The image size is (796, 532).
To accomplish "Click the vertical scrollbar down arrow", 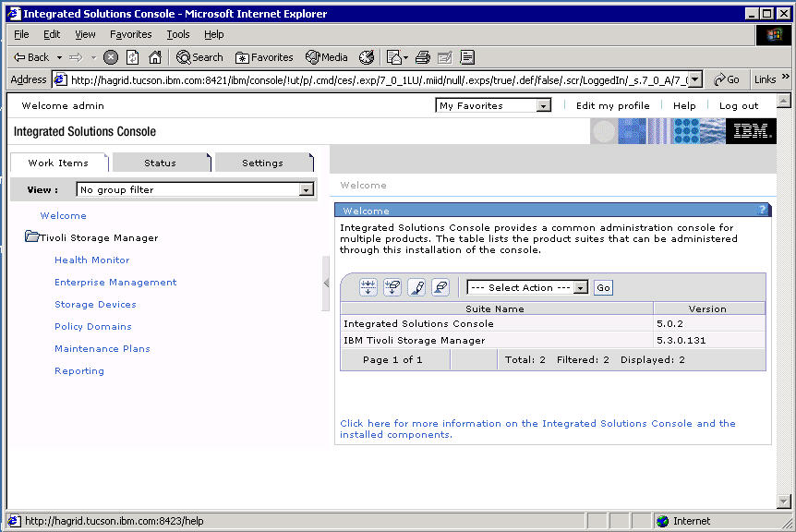I will point(783,502).
